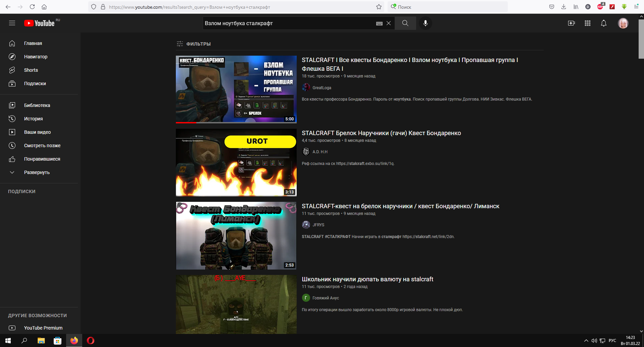Visit the GreatLoga channel name
644x347 pixels.
(x=322, y=88)
